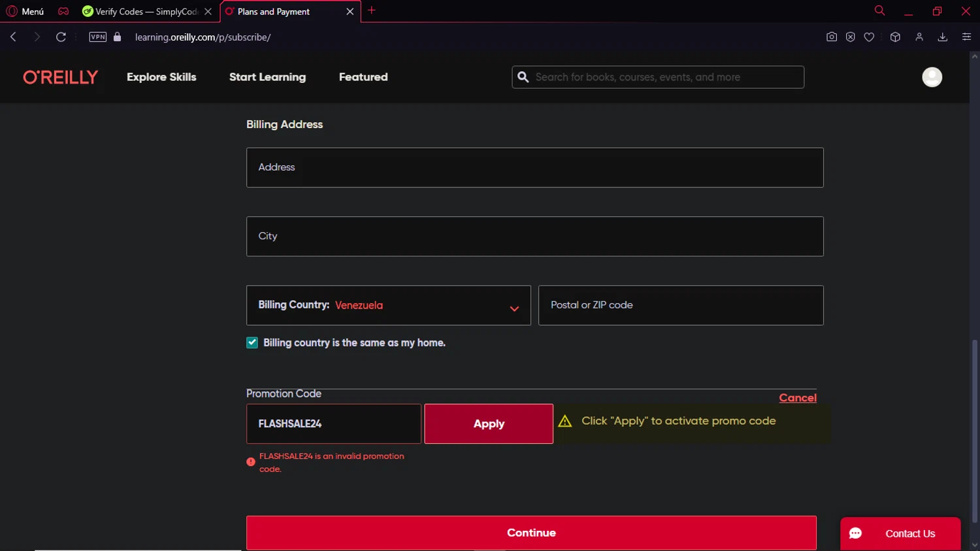Screen dimensions: 980x551
Task: Open the user account avatar
Action: click(932, 77)
